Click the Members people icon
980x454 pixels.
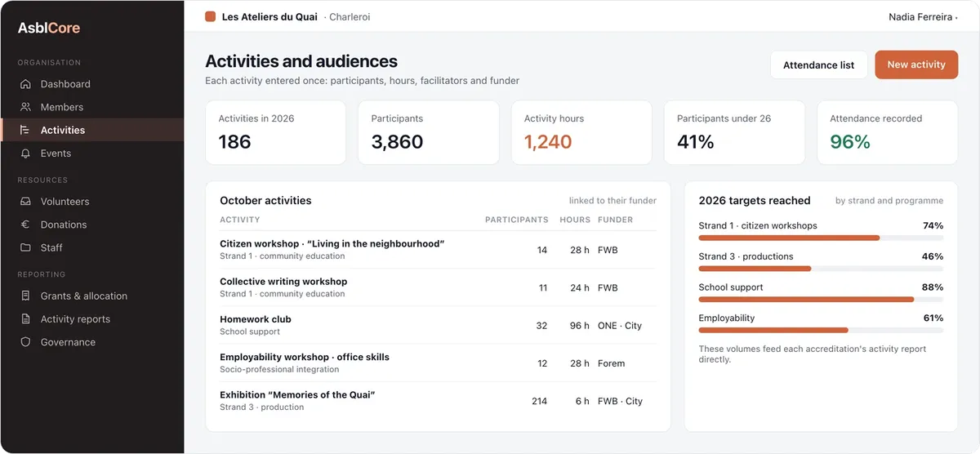(25, 107)
